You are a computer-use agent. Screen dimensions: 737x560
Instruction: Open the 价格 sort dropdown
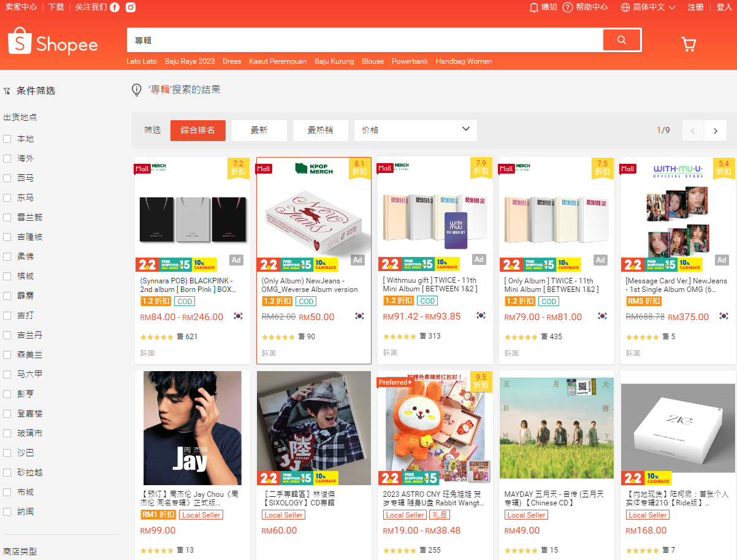(416, 131)
